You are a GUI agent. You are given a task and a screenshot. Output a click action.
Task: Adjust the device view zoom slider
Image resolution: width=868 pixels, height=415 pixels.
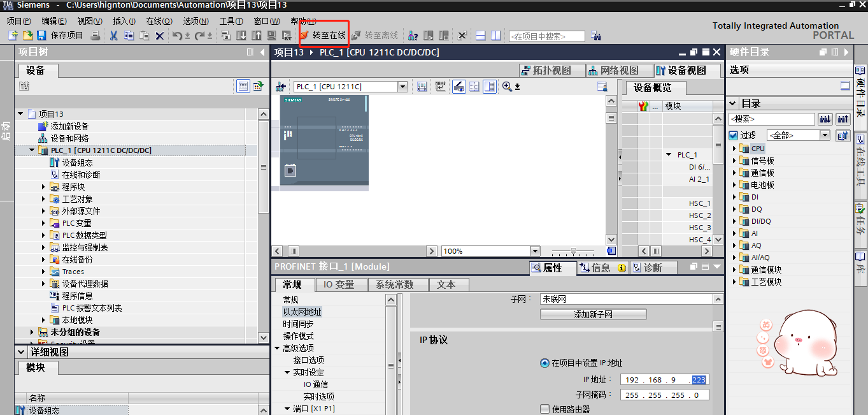pyautogui.click(x=573, y=251)
